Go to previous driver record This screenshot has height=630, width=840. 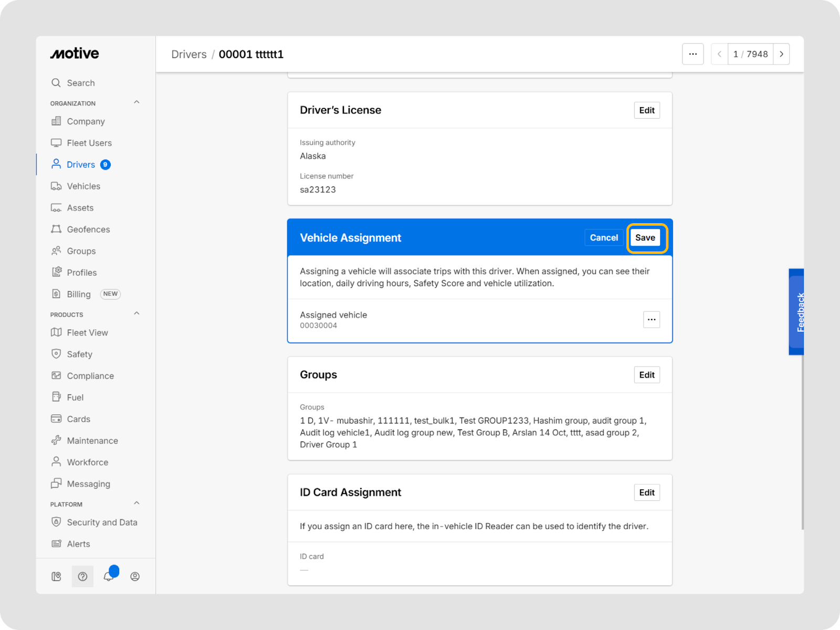[x=719, y=54]
